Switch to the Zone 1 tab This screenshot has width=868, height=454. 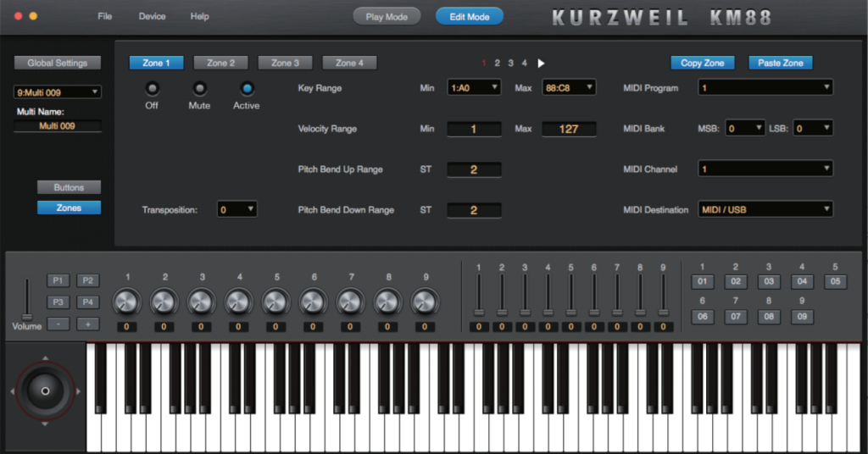pos(157,63)
